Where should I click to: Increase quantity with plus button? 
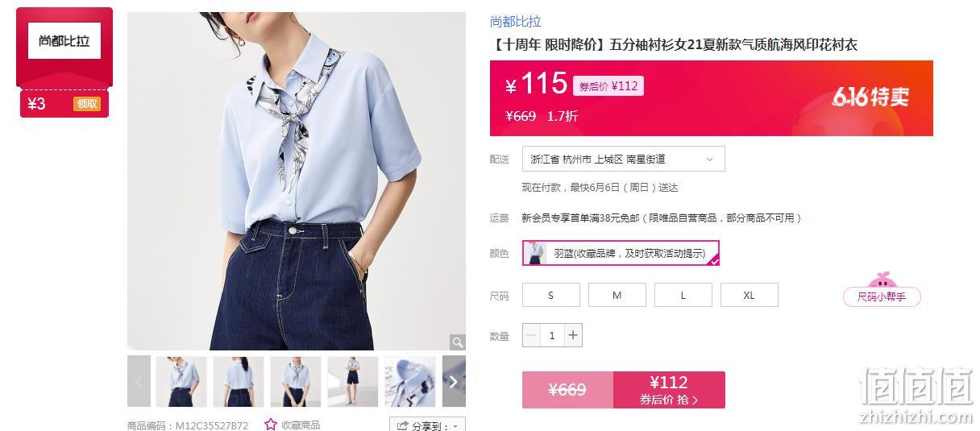573,335
